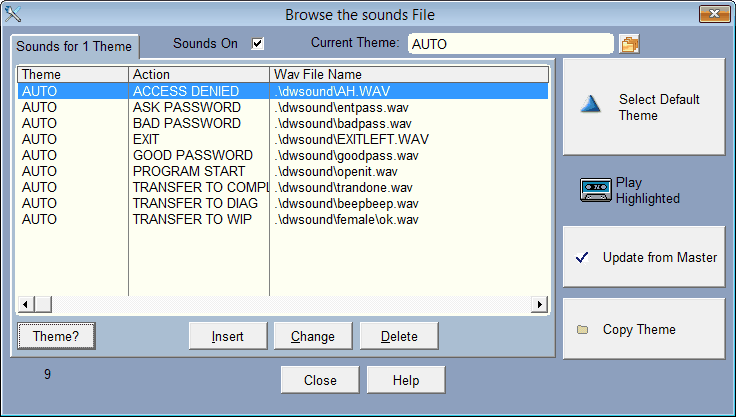
Task: Click the folder lookup icon beside Current Theme
Action: [629, 44]
